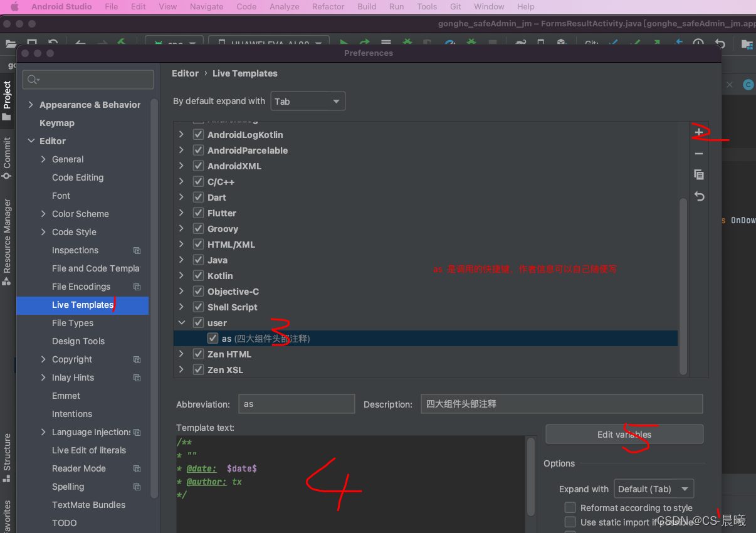Click project-level icon beside Inspections
This screenshot has width=756, height=533.
tap(137, 250)
